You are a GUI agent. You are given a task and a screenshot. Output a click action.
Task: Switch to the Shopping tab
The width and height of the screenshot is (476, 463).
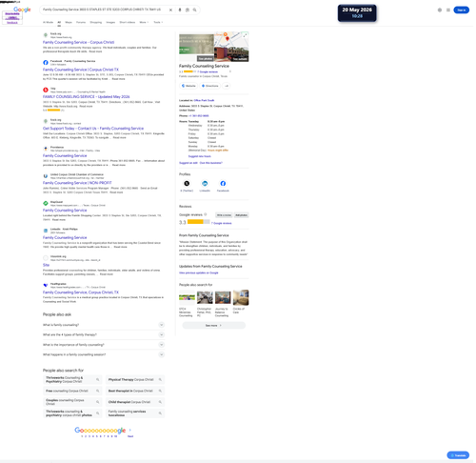tap(96, 22)
